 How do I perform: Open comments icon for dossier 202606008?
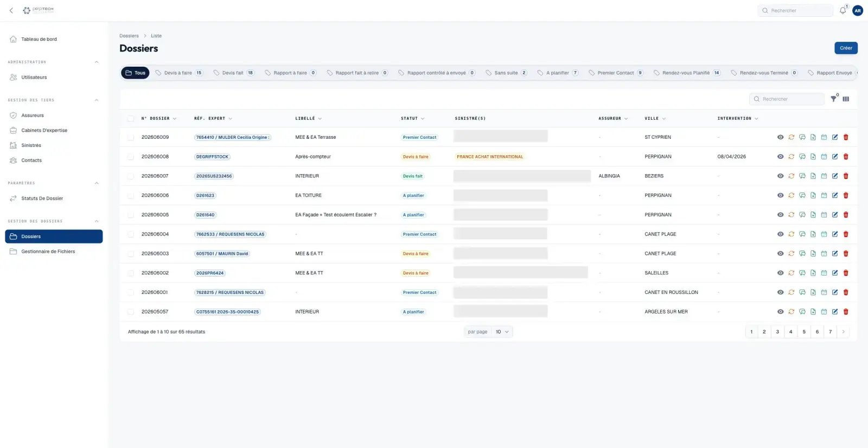802,157
